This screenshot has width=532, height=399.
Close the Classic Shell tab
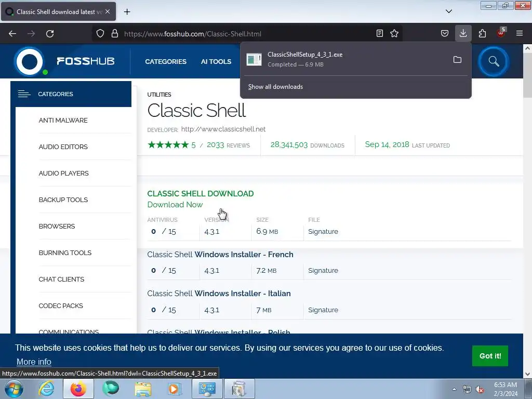108,11
